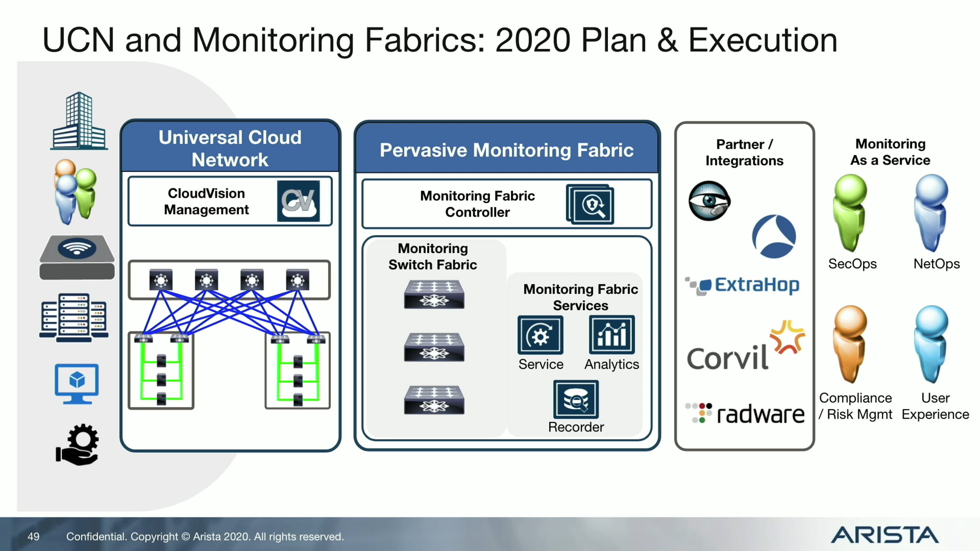Open the CloudVision CV logo icon

tap(298, 201)
